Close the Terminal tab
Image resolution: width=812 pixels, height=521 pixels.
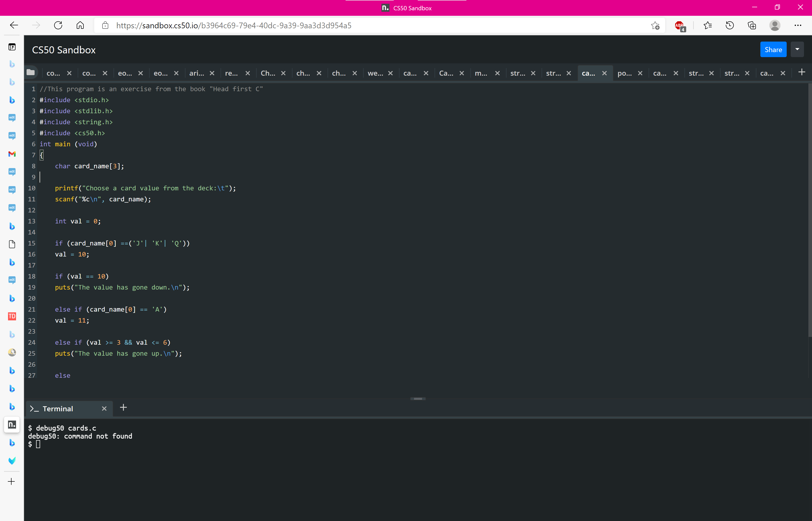click(104, 409)
